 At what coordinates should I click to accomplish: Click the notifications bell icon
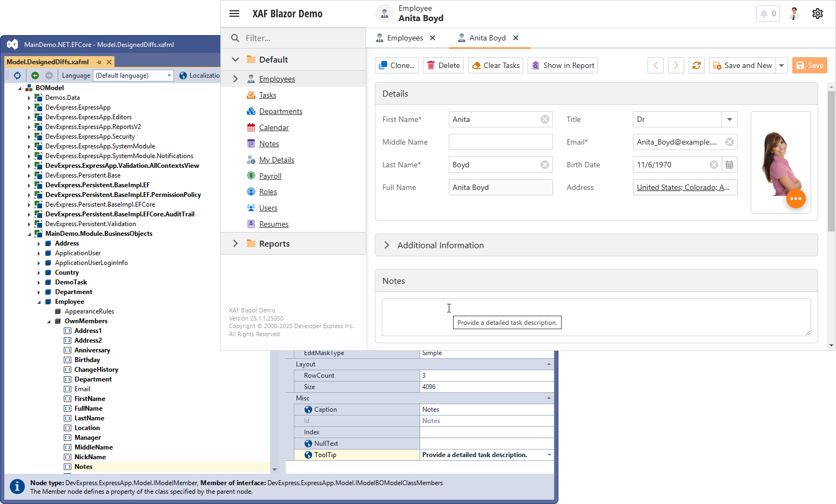[x=767, y=13]
